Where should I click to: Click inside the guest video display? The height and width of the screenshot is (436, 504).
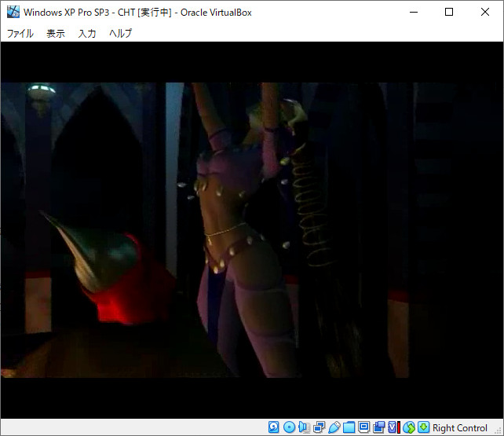[252, 230]
